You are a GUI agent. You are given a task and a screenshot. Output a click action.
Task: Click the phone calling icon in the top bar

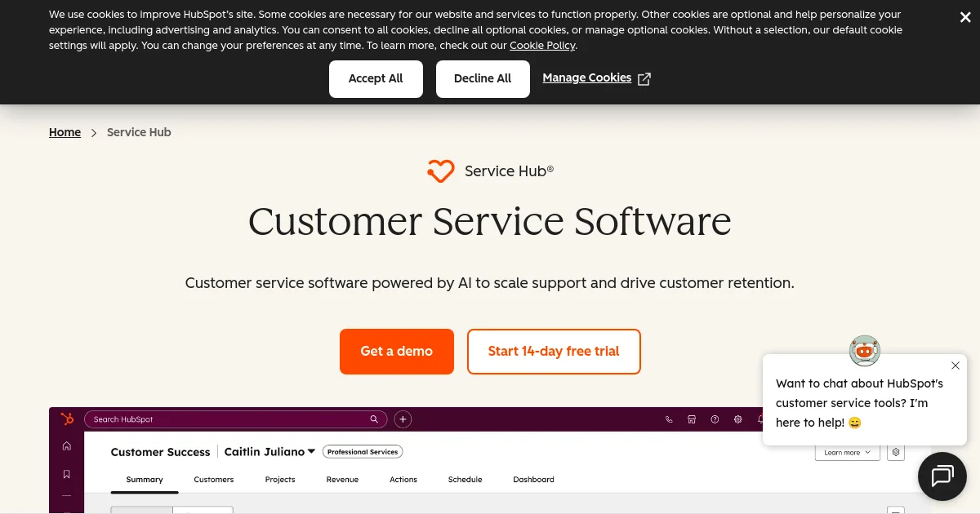pyautogui.click(x=669, y=419)
